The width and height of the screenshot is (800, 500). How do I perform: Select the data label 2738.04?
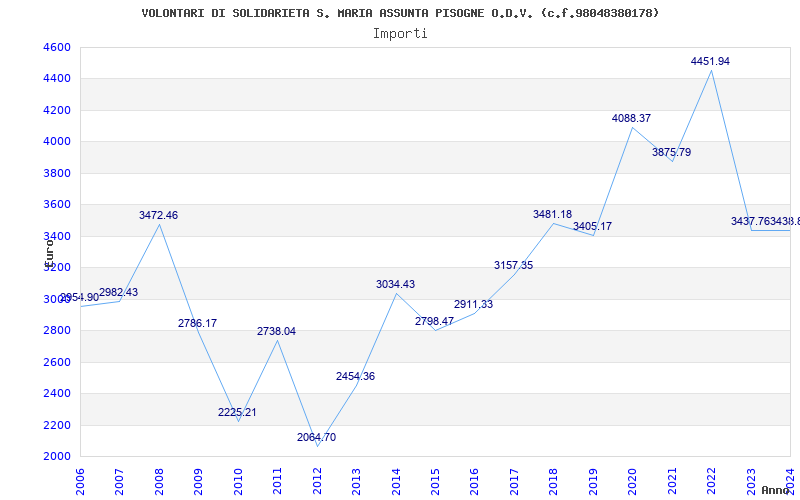[276, 331]
